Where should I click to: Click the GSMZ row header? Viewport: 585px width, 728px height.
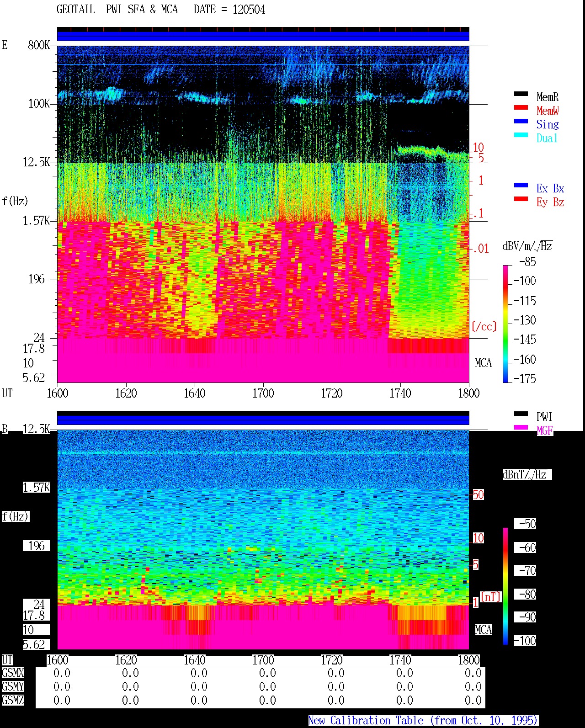tap(13, 700)
